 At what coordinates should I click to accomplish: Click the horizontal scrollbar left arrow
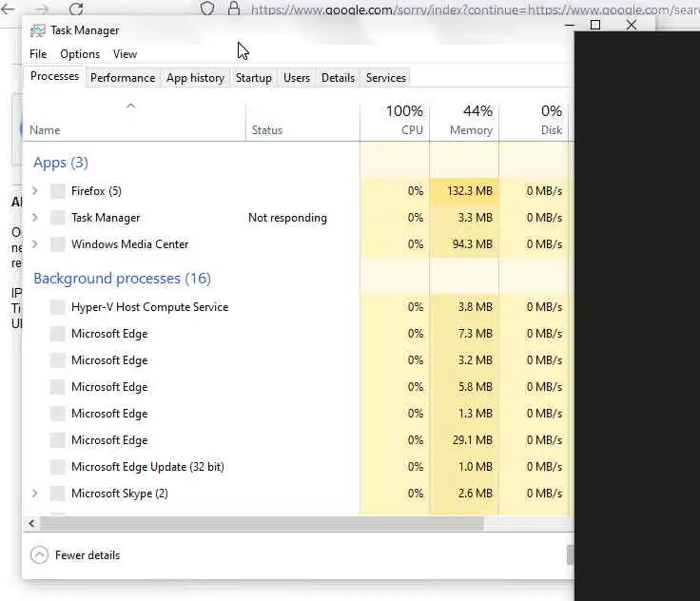coord(31,523)
